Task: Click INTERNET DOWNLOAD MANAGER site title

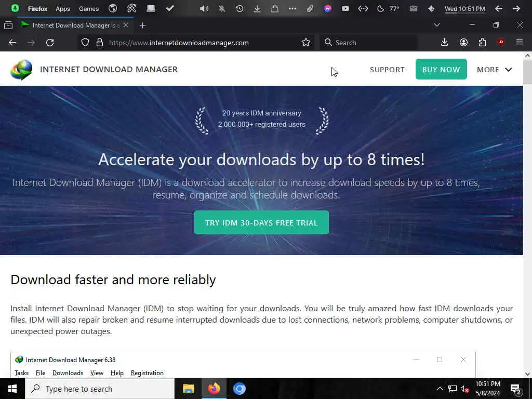Action: coord(109,69)
